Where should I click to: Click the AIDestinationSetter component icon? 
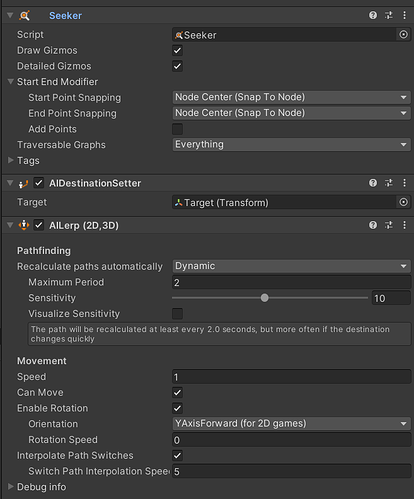click(x=23, y=183)
